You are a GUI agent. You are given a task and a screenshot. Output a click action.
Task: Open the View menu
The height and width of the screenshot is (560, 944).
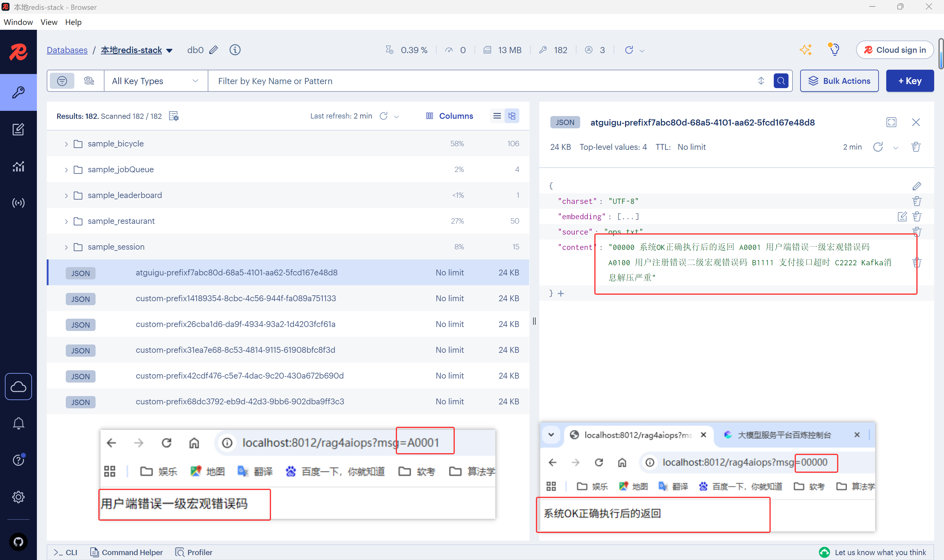click(x=49, y=22)
